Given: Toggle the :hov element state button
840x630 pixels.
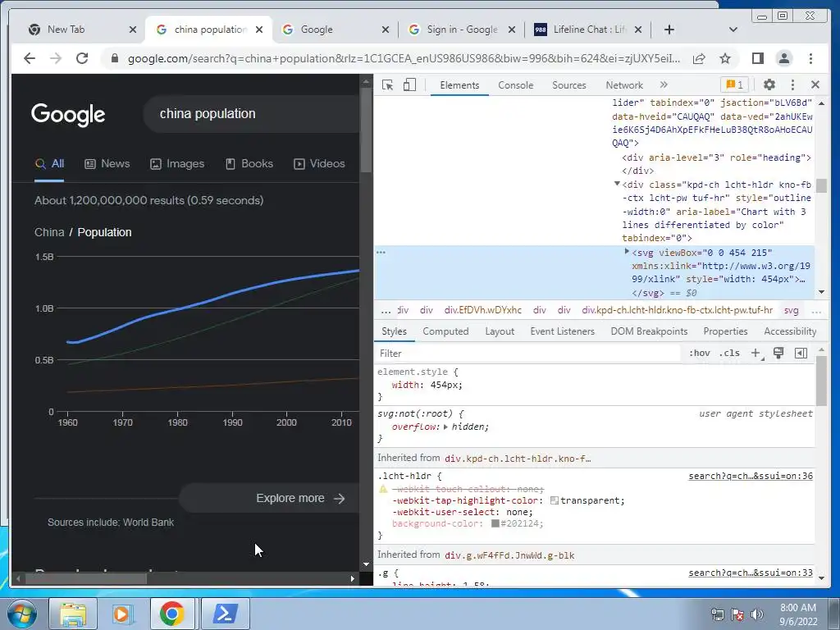Looking at the screenshot, I should 699,353.
